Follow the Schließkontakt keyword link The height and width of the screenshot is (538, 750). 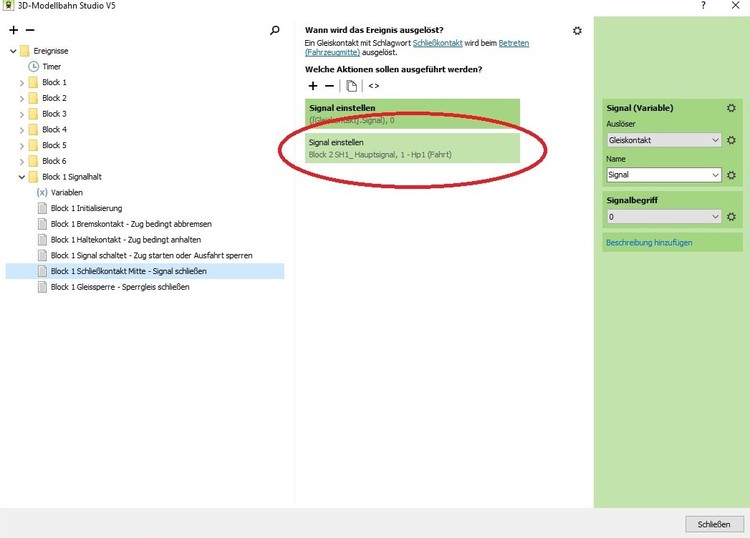click(x=437, y=43)
